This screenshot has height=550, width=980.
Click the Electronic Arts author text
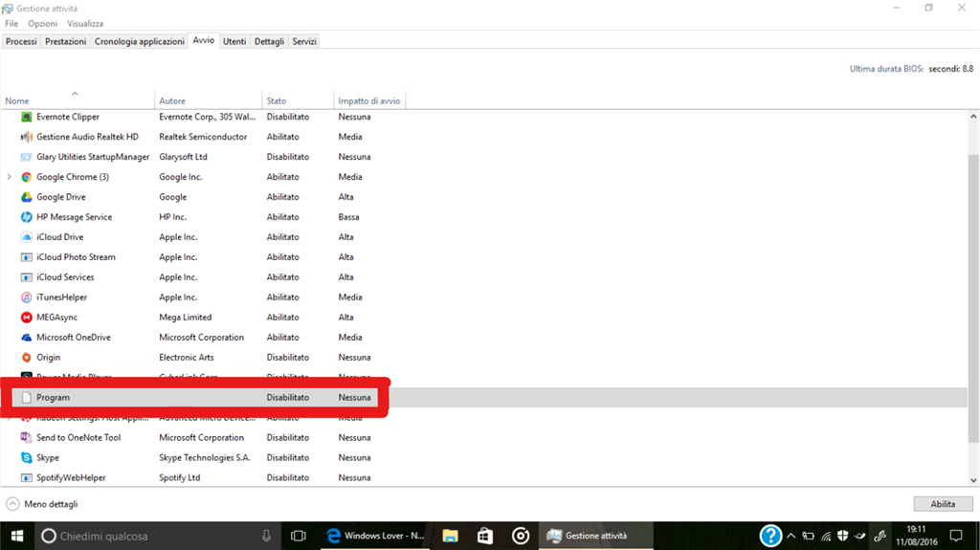pyautogui.click(x=187, y=358)
